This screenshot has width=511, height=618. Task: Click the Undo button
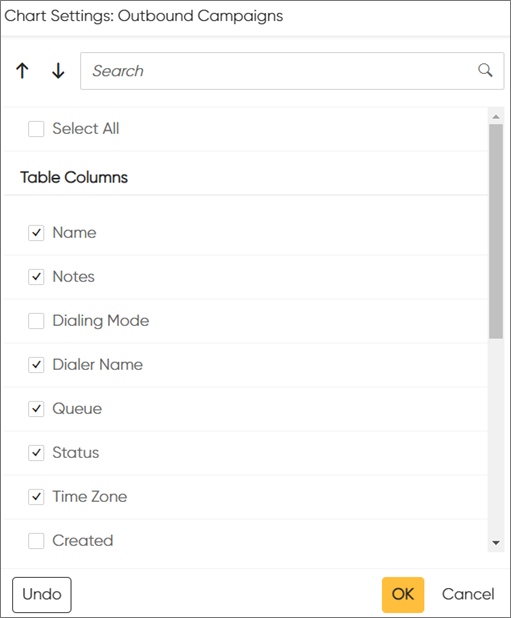(x=42, y=595)
